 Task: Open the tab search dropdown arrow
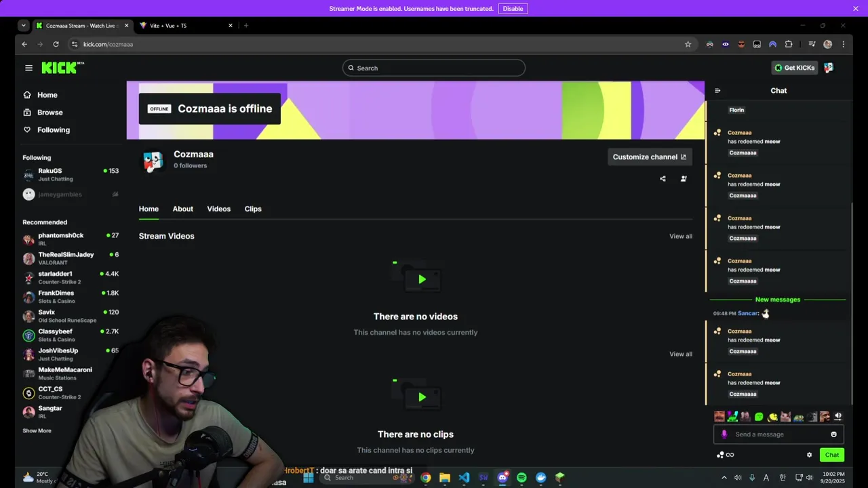click(24, 26)
